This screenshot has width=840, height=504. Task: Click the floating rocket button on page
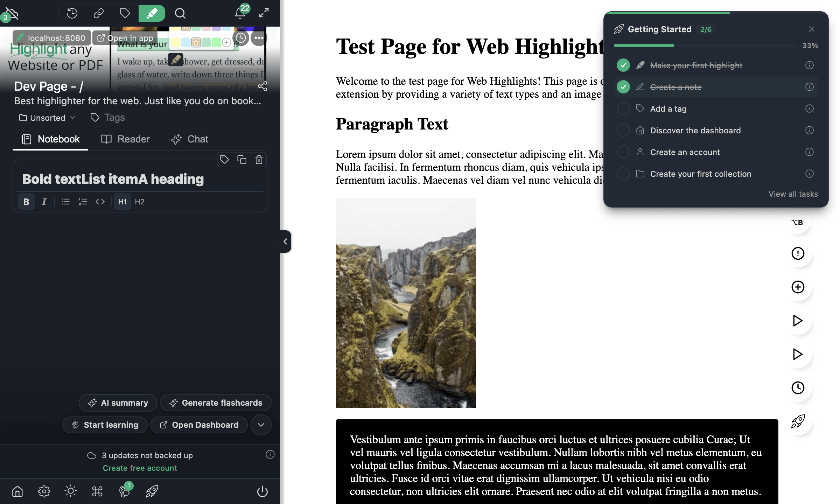click(x=798, y=421)
